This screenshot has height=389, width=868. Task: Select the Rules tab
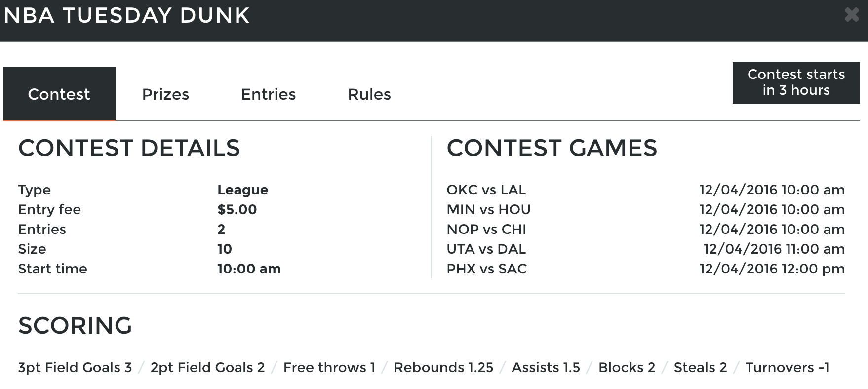click(x=369, y=94)
